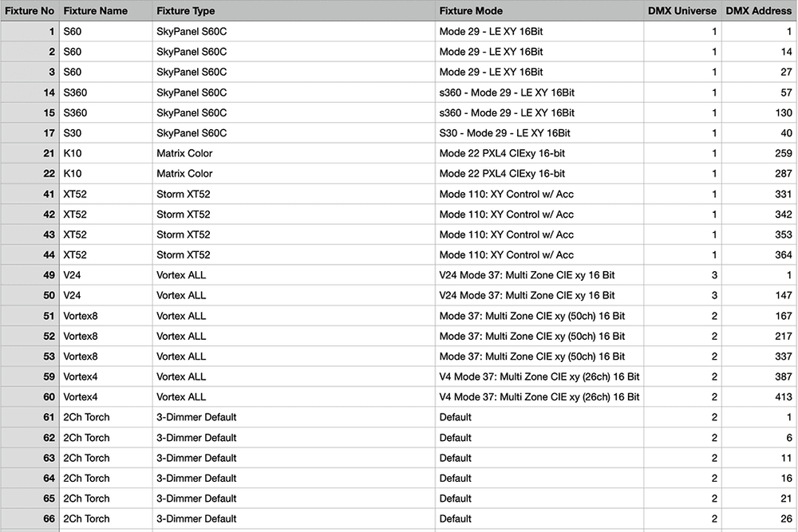
Task: Click the Fixture No column header
Action: point(30,11)
